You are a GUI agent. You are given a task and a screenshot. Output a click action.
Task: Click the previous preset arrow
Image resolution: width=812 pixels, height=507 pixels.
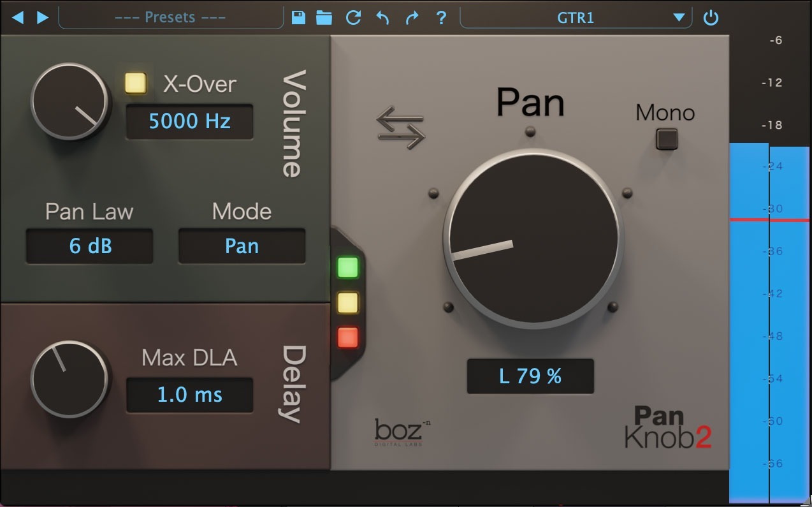[18, 17]
